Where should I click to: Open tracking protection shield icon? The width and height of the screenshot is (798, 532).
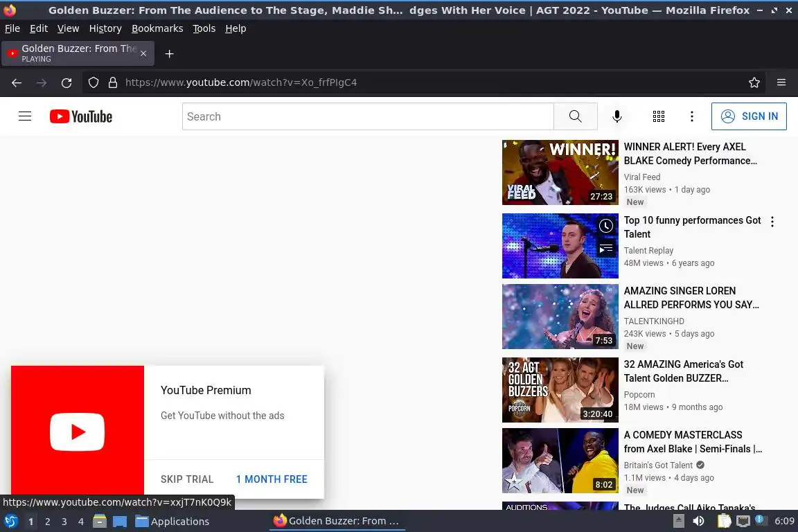pos(93,82)
